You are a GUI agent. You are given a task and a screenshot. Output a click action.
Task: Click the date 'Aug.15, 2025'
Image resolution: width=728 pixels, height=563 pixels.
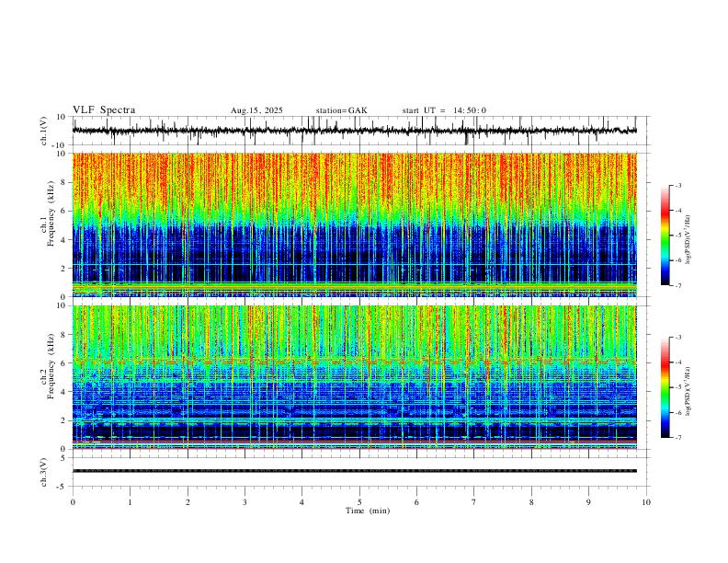pos(256,110)
